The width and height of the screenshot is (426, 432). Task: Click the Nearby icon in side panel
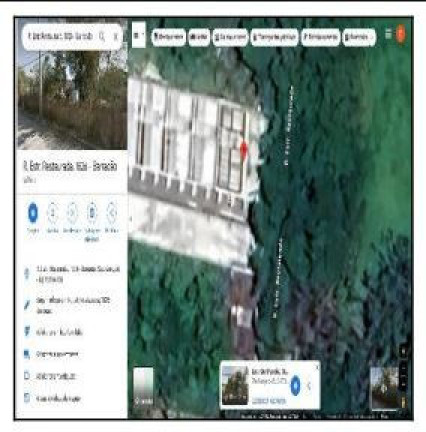[x=72, y=212]
